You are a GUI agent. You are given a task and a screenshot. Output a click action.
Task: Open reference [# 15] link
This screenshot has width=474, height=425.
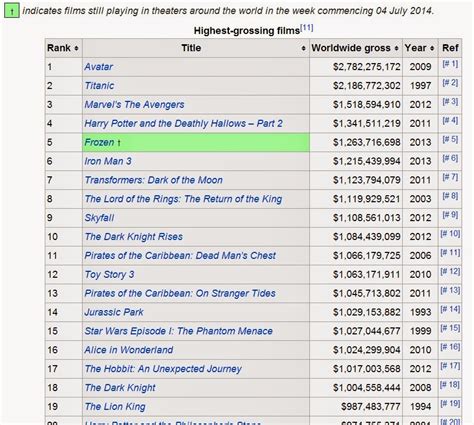(x=450, y=328)
